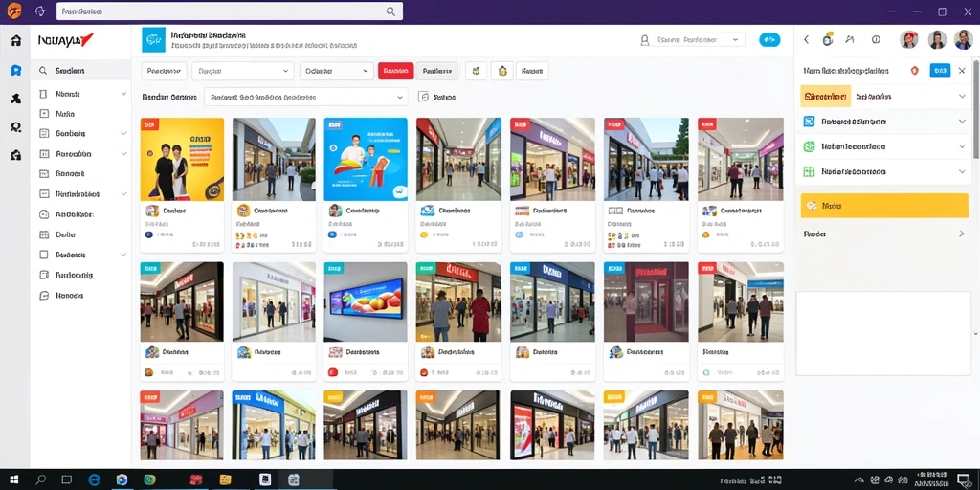
Task: Expand the chevron on the 'Foroodtio' sidebar row
Action: click(x=123, y=154)
